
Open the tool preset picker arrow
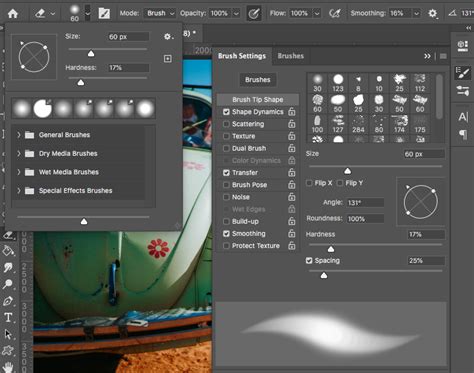pos(53,14)
